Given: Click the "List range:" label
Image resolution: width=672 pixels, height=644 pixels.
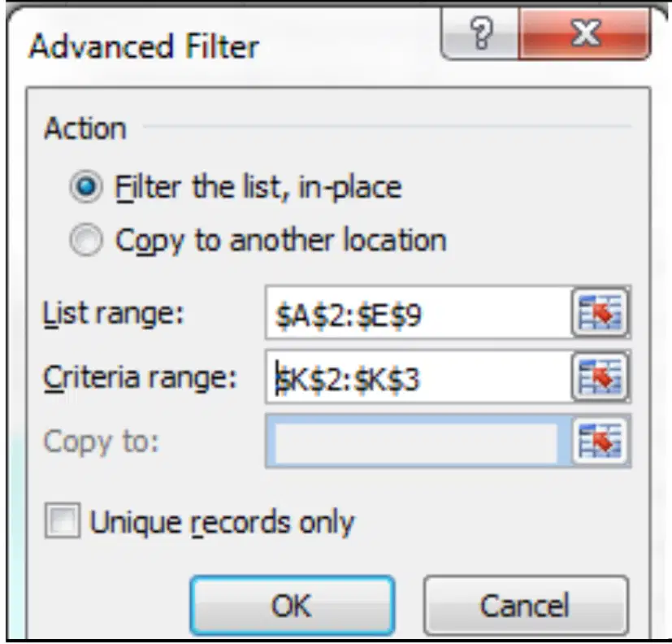Looking at the screenshot, I should [114, 314].
